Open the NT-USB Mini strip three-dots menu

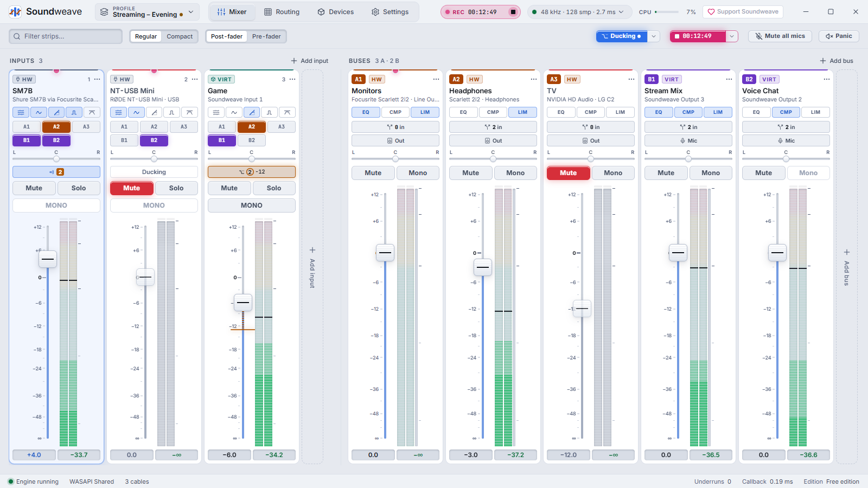tap(195, 79)
